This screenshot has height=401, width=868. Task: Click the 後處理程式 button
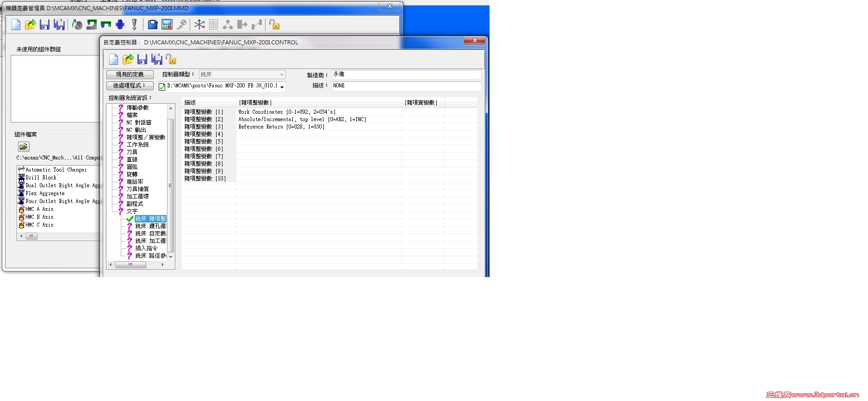(x=130, y=86)
